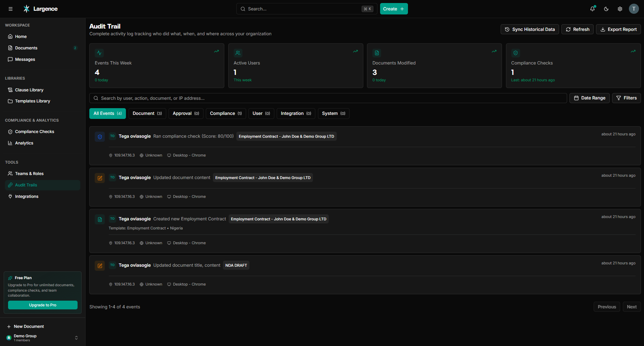The image size is (644, 346).
Task: Open the Date Range picker
Action: tap(589, 98)
